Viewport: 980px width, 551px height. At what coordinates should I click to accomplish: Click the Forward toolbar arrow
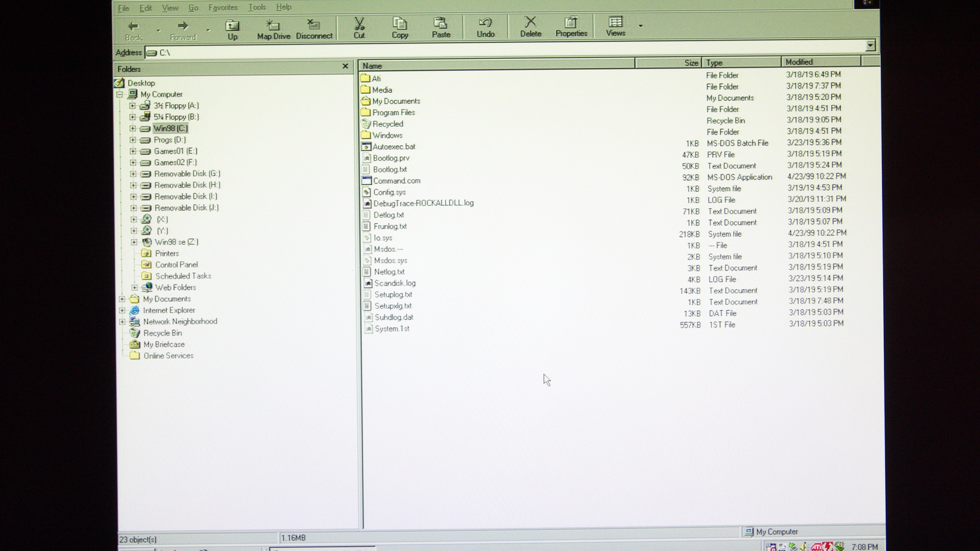point(183,26)
